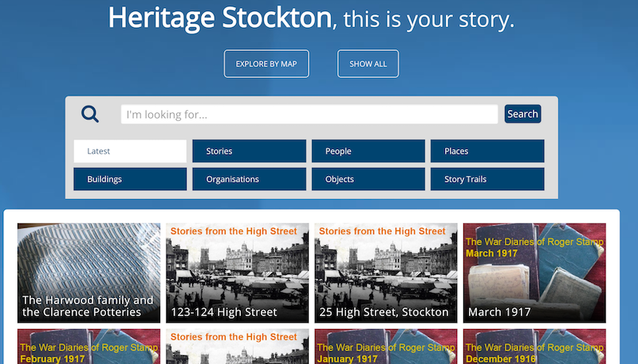Open the March 1917 war diary tile
Screen dimensions: 638x364
(x=534, y=272)
